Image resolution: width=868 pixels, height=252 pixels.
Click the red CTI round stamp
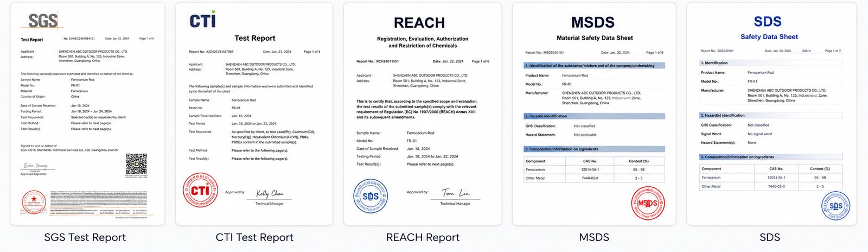point(200,190)
